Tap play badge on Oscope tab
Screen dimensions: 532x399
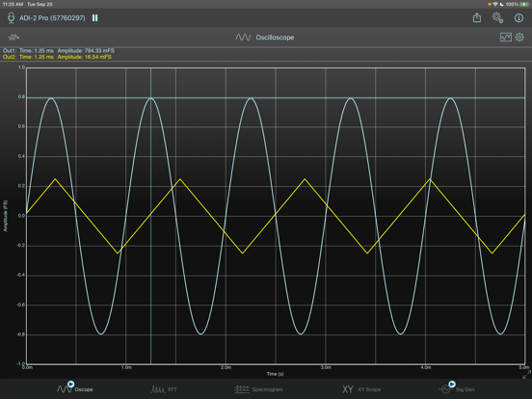point(70,385)
